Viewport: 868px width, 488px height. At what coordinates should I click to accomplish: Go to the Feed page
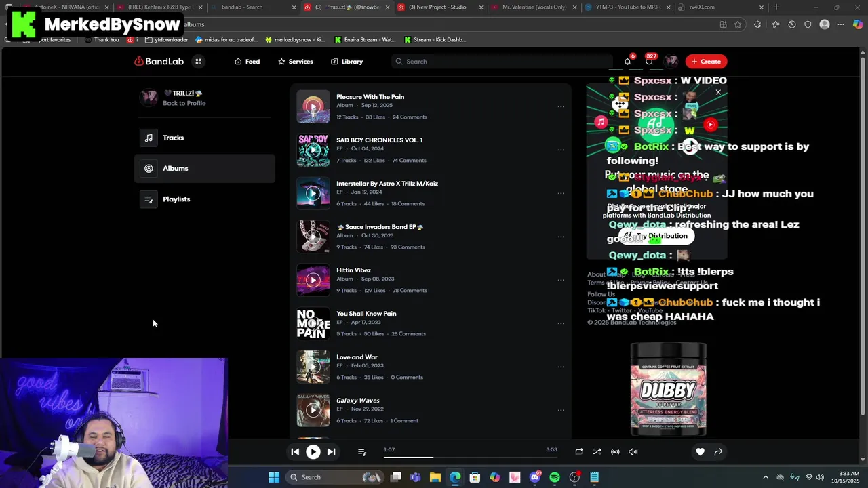click(248, 62)
